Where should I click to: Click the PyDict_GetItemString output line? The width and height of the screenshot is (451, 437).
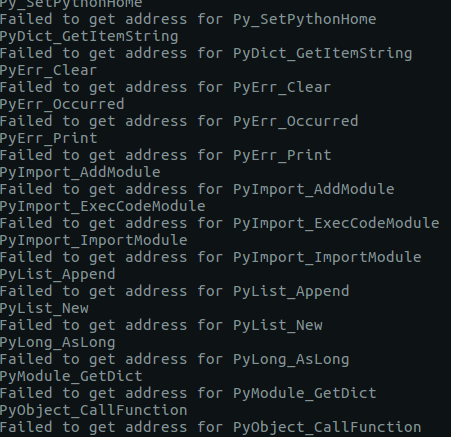pyautogui.click(x=89, y=36)
